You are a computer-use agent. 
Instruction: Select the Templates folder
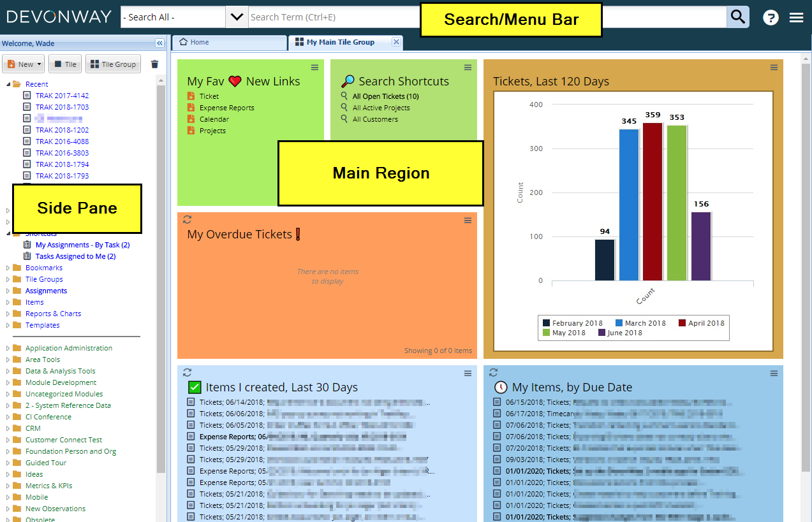[x=43, y=325]
